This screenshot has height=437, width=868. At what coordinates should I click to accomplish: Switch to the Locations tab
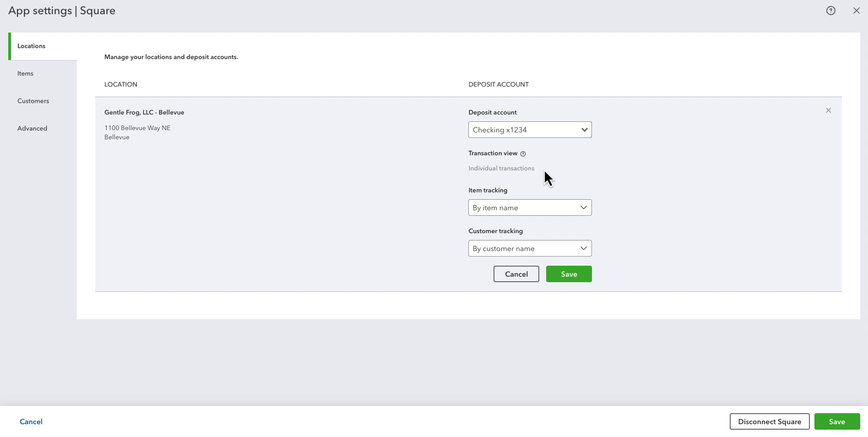[43, 46]
